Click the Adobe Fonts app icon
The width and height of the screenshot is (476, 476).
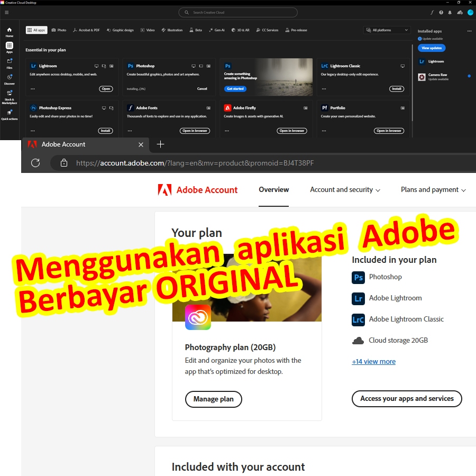pyautogui.click(x=131, y=108)
